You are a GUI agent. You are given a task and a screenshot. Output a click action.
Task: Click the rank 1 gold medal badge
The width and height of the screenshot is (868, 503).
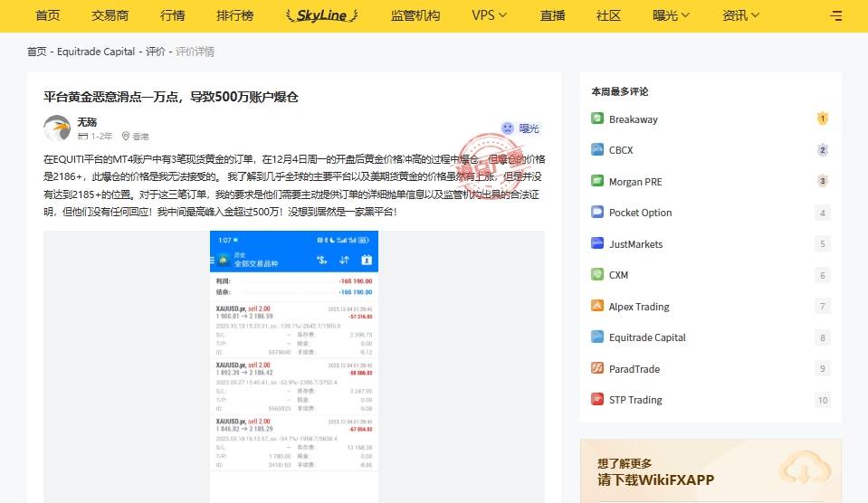(823, 119)
